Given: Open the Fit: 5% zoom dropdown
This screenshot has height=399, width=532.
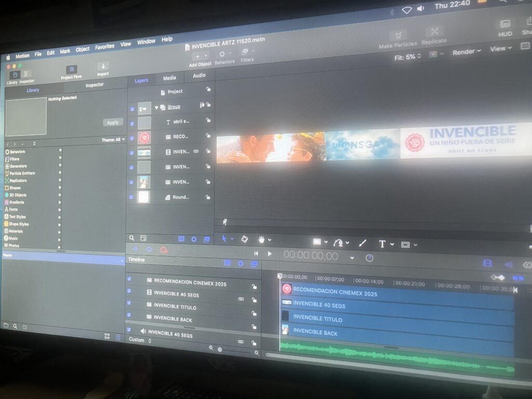Looking at the screenshot, I should tap(408, 57).
